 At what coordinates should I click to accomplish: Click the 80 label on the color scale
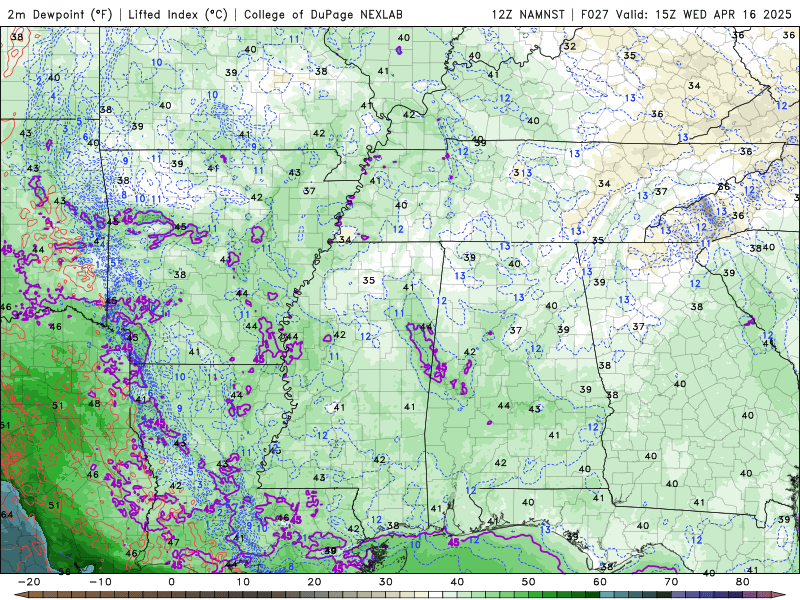743,582
